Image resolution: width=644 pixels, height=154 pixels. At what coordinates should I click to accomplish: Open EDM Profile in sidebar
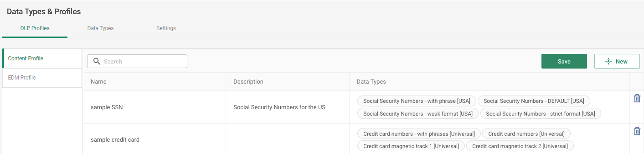[x=42, y=78]
